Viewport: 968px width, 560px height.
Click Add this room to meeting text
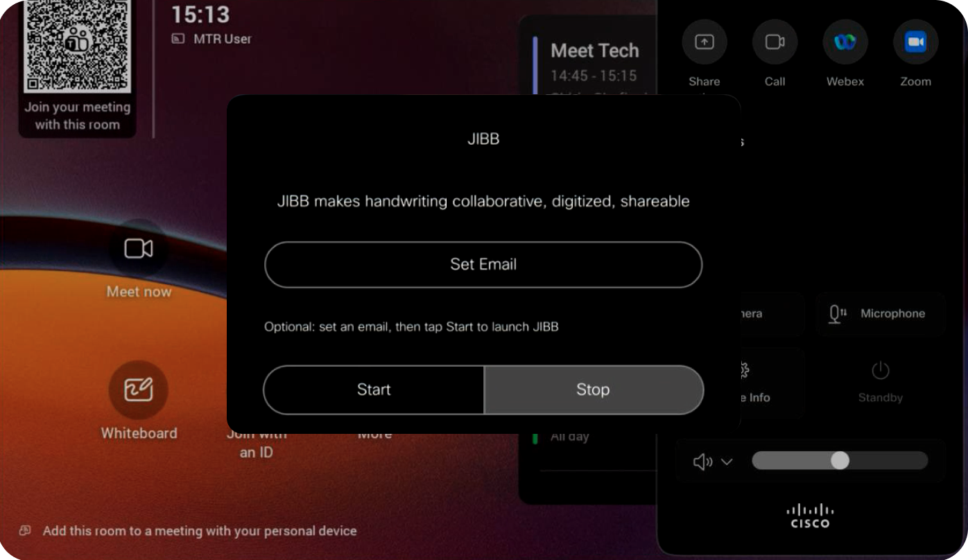200,532
